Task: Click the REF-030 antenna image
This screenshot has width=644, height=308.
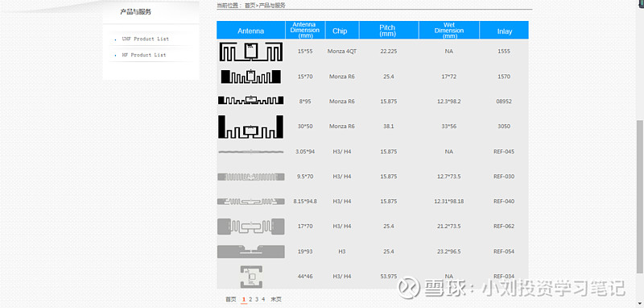Action: pyautogui.click(x=250, y=177)
